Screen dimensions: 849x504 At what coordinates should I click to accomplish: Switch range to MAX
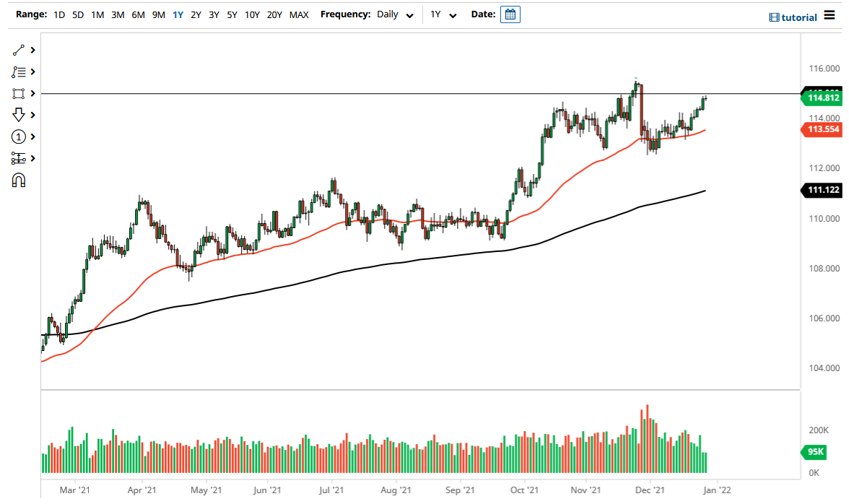299,14
